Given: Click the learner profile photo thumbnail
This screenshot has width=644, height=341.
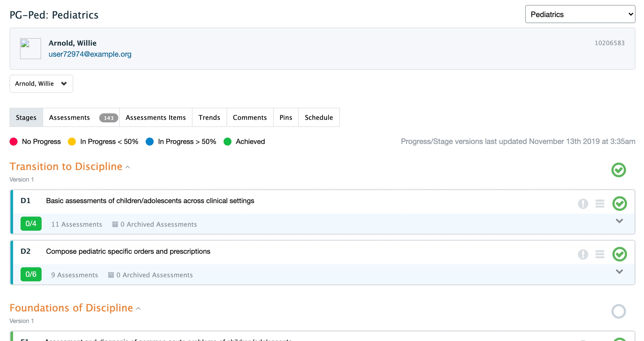Looking at the screenshot, I should (x=30, y=49).
